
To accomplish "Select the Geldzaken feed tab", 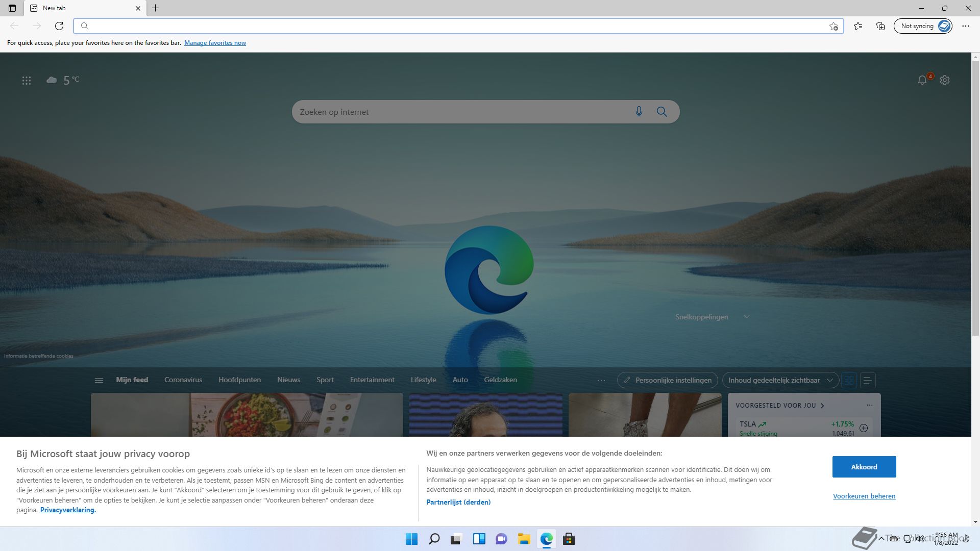I will (x=500, y=380).
